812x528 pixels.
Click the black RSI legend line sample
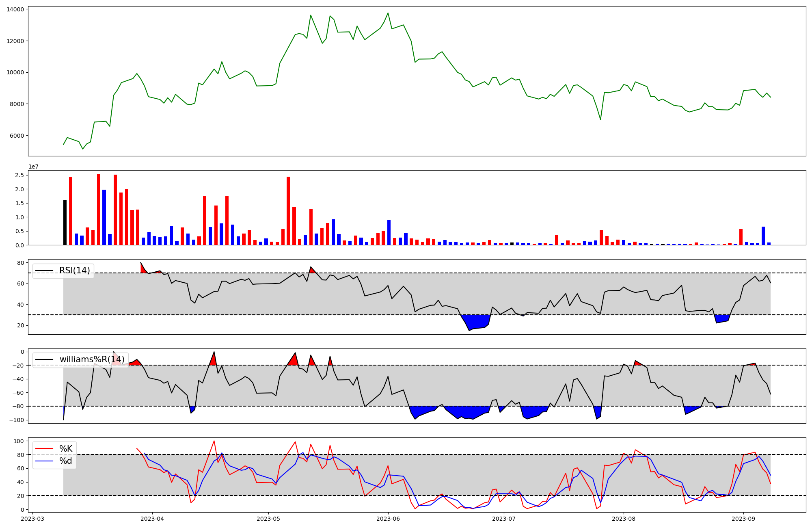point(44,270)
